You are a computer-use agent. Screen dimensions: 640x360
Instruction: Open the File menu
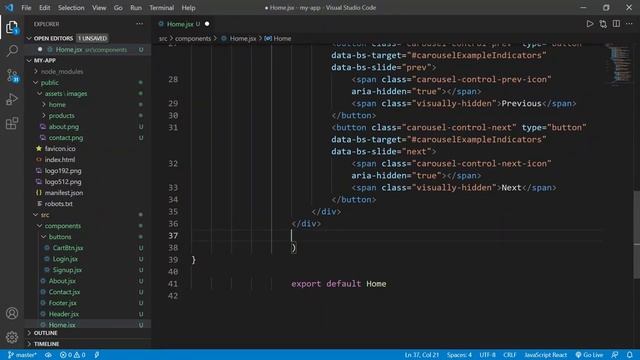tap(26, 8)
